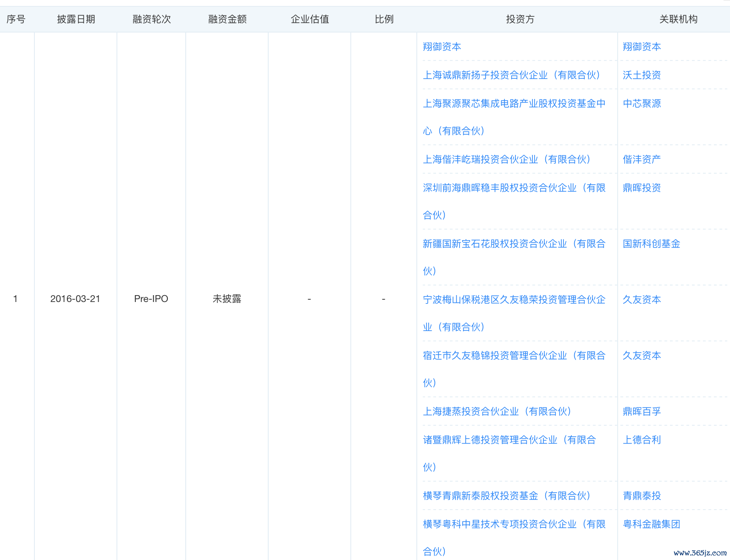Open related institution 青鼎泰投
This screenshot has width=730, height=560.
coord(642,496)
